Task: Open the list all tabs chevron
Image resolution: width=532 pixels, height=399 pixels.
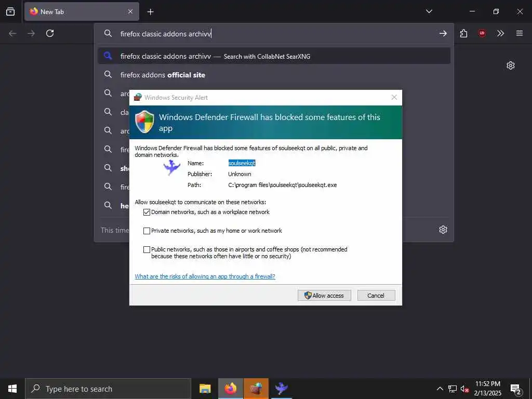Action: [x=429, y=11]
